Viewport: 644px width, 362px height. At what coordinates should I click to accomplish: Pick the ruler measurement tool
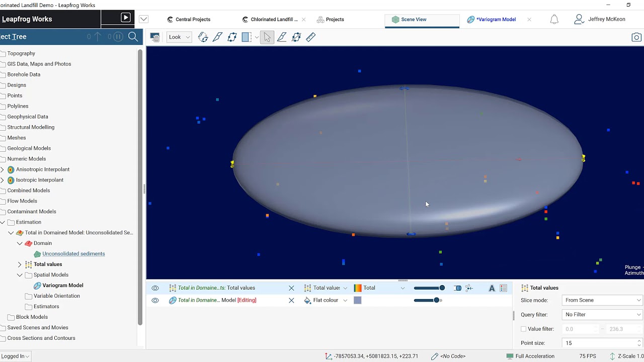tap(311, 37)
